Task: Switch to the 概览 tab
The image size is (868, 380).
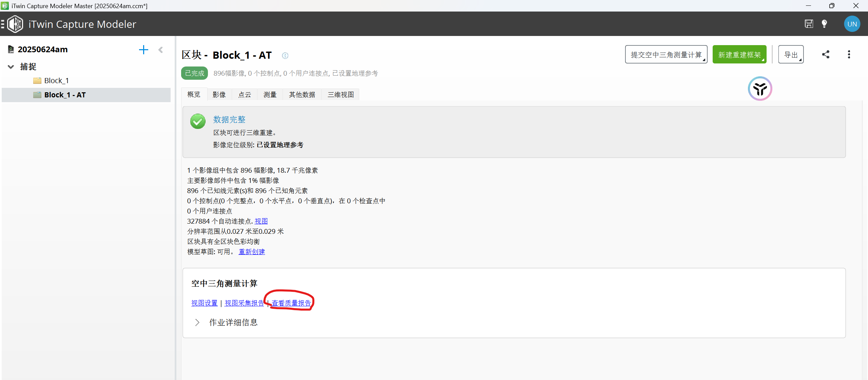Action: (194, 94)
